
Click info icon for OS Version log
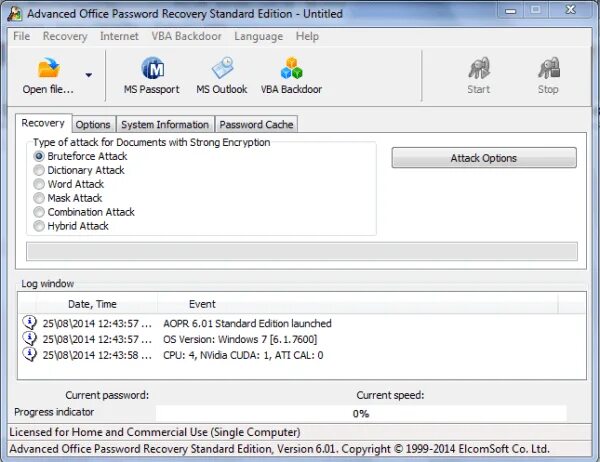tap(30, 338)
